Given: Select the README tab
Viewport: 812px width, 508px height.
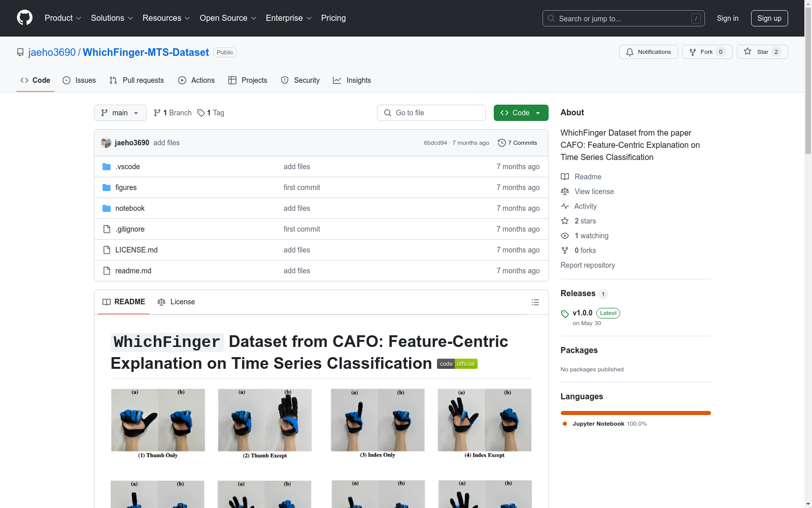Looking at the screenshot, I should [124, 302].
